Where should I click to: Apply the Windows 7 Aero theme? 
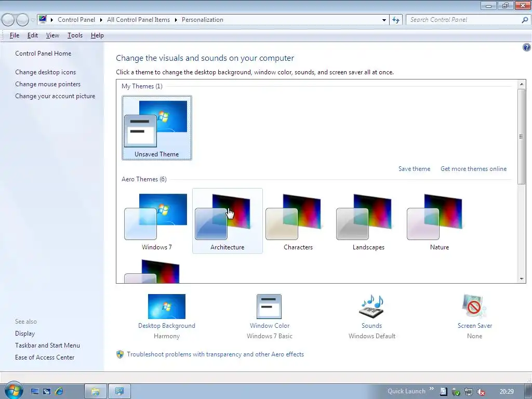coord(157,221)
